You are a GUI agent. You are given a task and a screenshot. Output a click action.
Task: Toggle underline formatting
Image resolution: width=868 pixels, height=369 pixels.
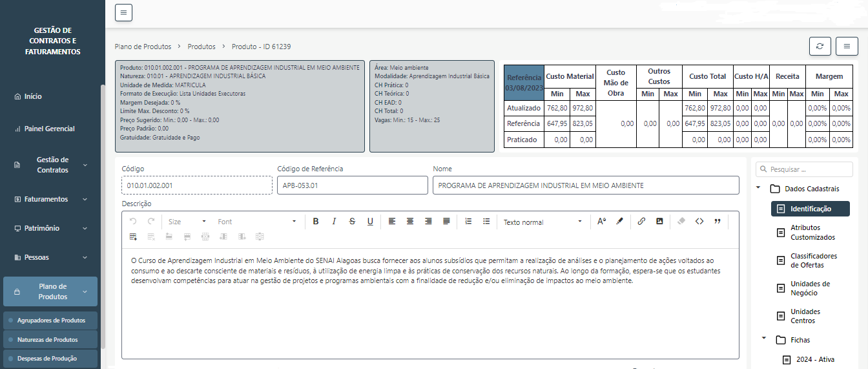pyautogui.click(x=370, y=222)
